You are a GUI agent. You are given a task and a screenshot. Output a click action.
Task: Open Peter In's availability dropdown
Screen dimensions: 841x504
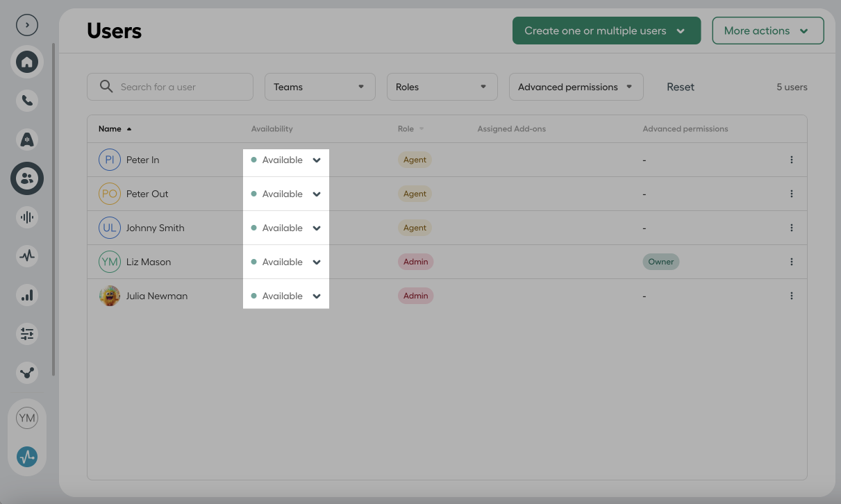[x=286, y=160]
